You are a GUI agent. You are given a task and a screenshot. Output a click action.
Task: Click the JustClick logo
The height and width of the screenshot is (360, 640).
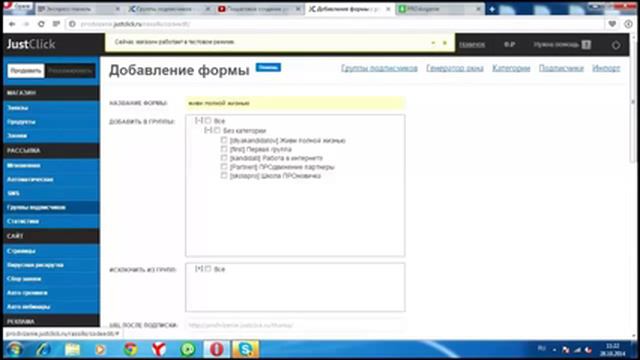point(31,44)
